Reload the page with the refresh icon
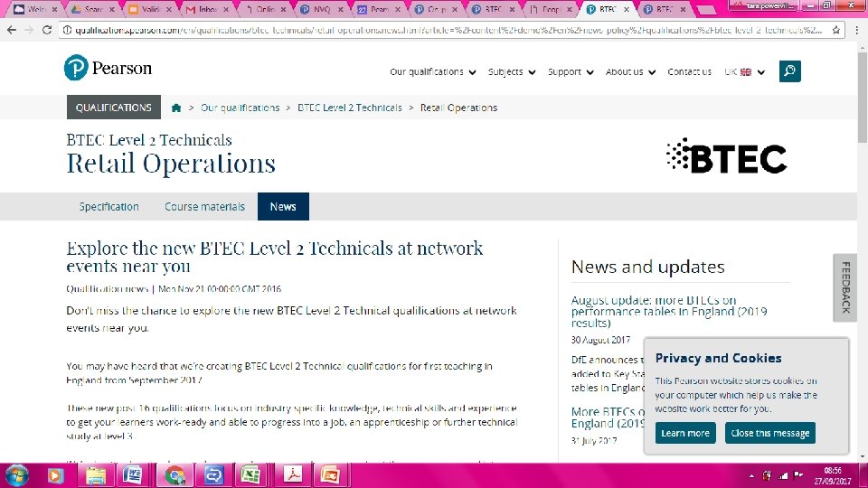This screenshot has height=488, width=868. (x=47, y=30)
